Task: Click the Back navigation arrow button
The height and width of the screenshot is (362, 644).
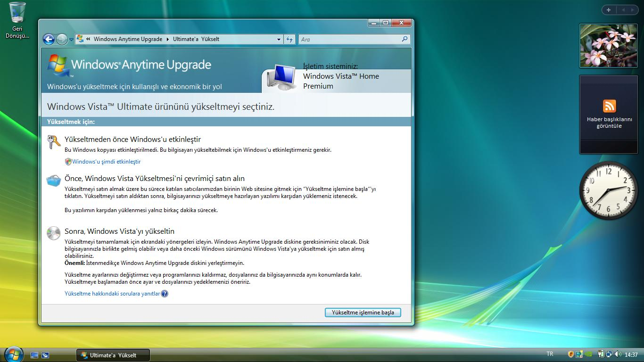Action: pos(49,39)
